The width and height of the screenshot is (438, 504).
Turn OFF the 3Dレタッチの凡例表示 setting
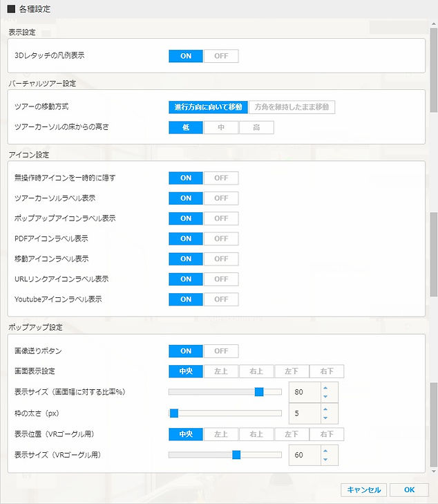(221, 56)
